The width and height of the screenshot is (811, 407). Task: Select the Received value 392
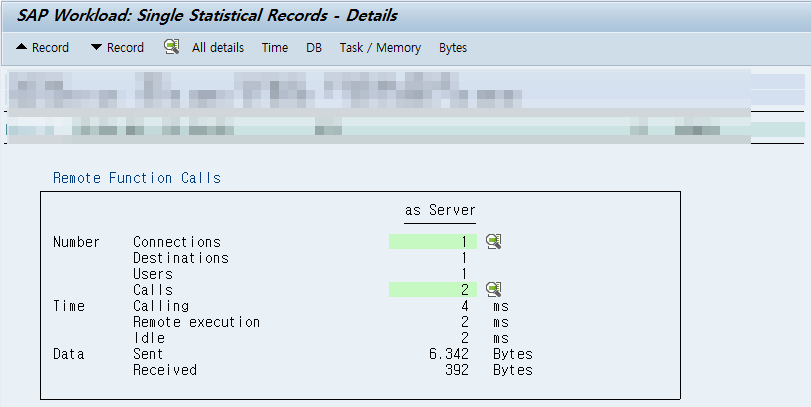coord(456,370)
